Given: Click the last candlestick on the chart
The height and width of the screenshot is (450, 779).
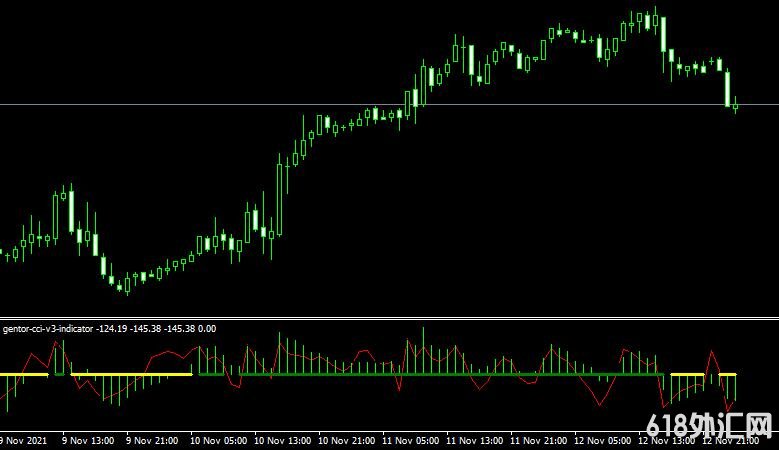Looking at the screenshot, I should [x=736, y=105].
